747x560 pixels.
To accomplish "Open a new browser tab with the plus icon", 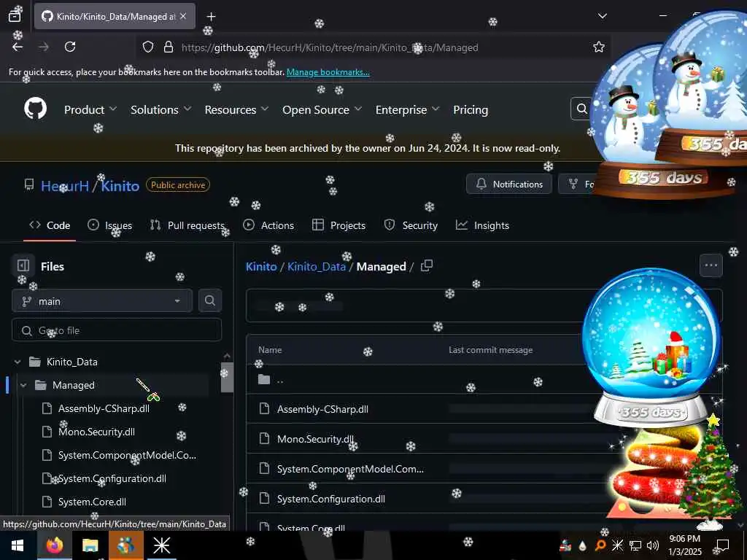I will point(211,17).
